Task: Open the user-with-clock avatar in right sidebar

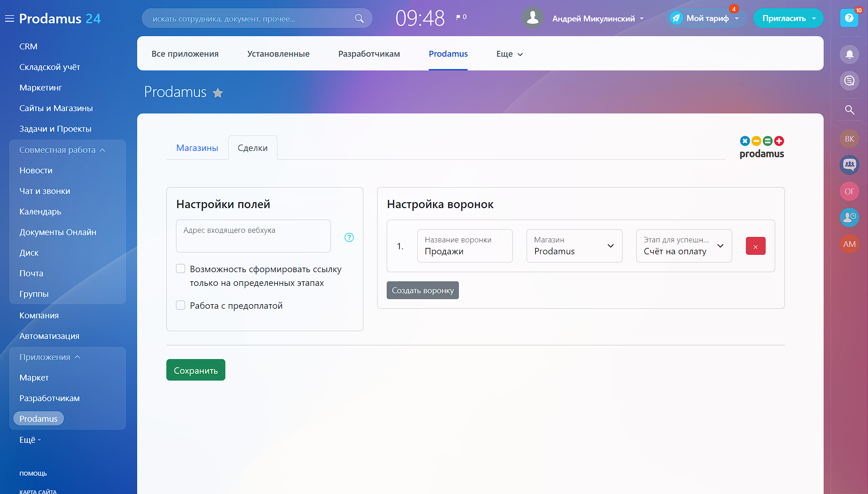Action: click(x=849, y=217)
